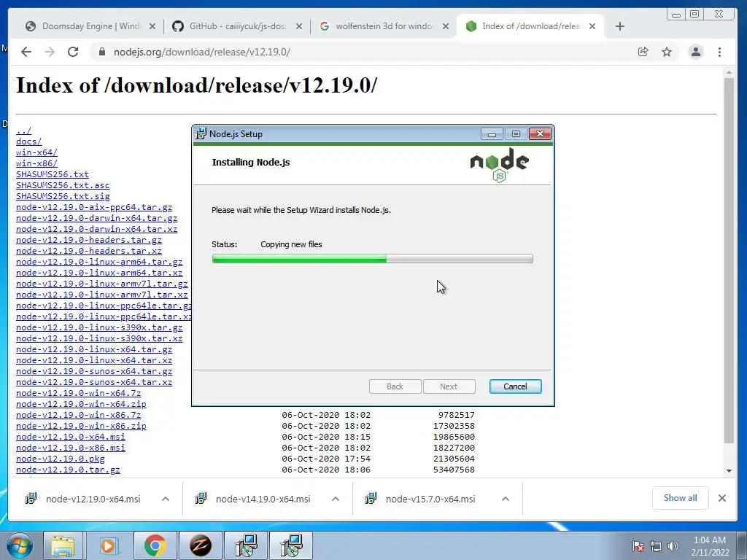
Task: Download node-v12.19.0-sunos-x64.tar.gz
Action: pyautogui.click(x=94, y=371)
